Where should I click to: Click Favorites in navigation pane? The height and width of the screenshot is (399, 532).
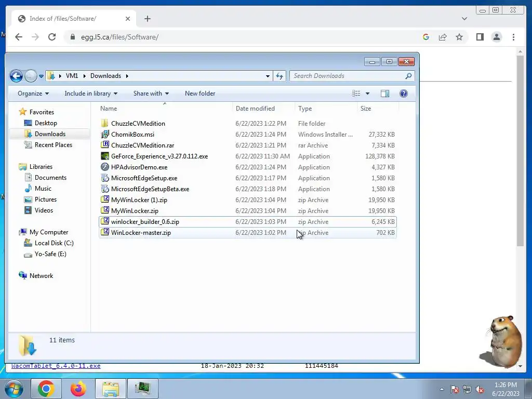pos(42,112)
